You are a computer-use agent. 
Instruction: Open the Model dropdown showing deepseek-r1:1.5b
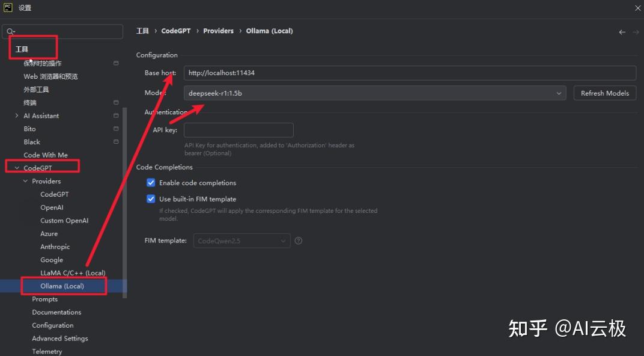(x=559, y=93)
